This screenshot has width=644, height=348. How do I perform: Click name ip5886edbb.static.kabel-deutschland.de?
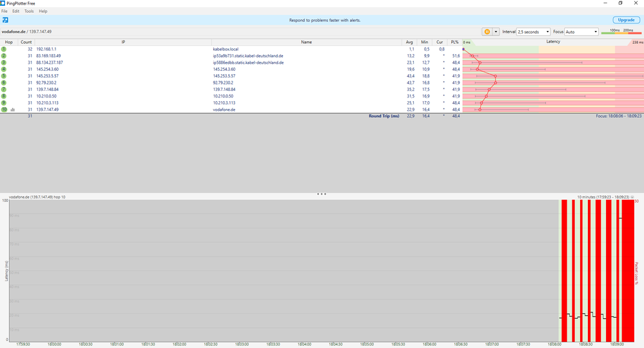(248, 63)
